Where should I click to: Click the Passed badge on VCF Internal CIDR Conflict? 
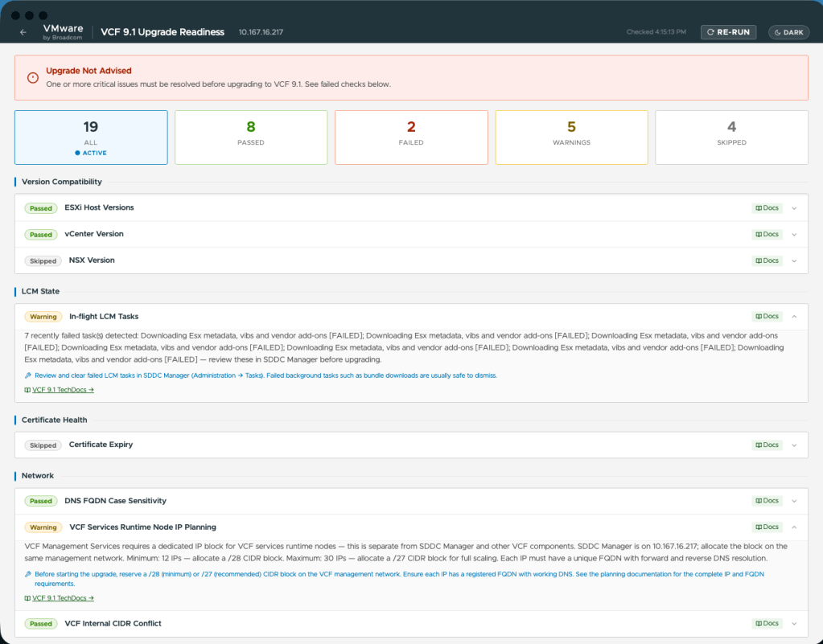pos(41,624)
